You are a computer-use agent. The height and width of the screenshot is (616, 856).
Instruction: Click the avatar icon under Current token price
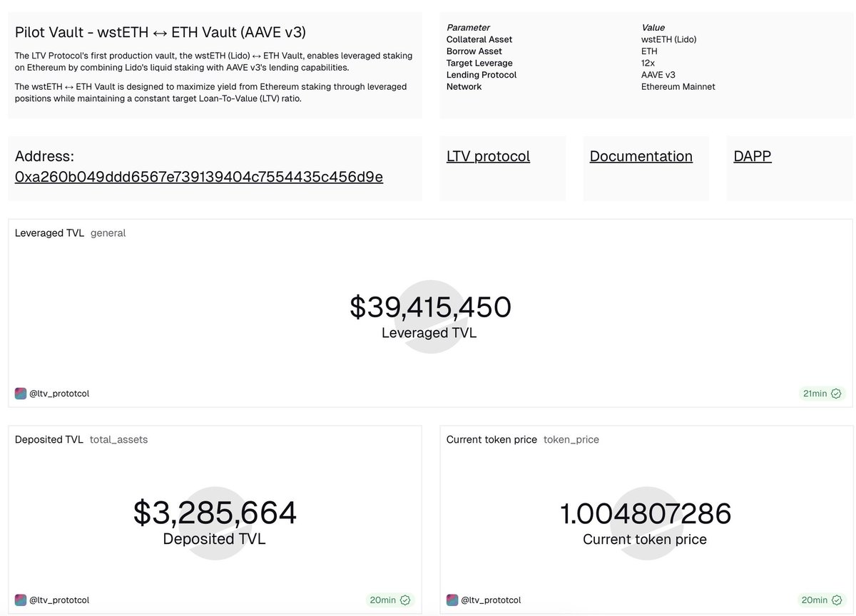coord(452,600)
